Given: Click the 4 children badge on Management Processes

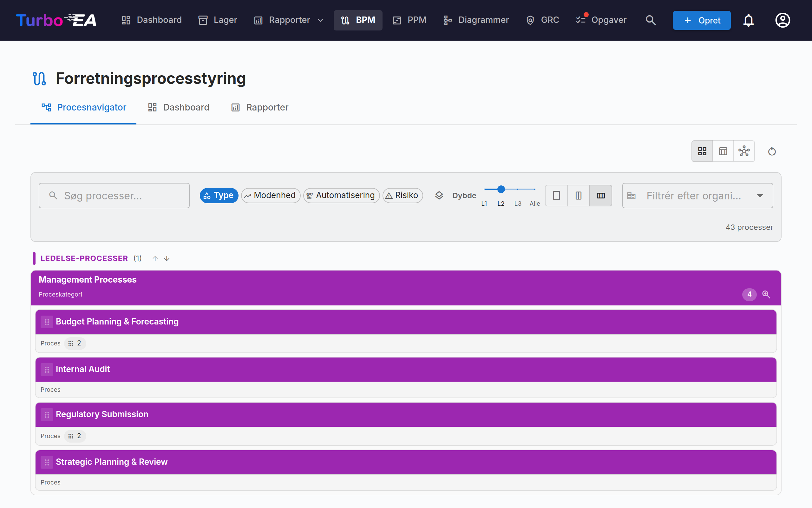Looking at the screenshot, I should pos(749,294).
